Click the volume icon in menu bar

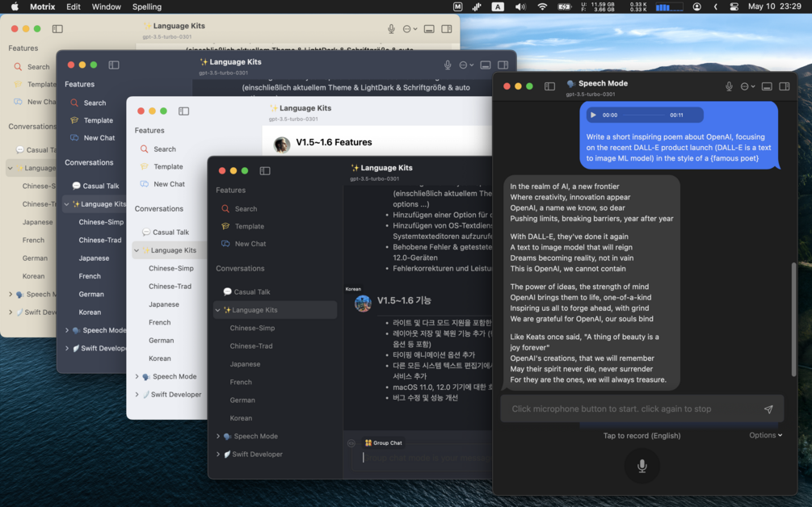[520, 6]
